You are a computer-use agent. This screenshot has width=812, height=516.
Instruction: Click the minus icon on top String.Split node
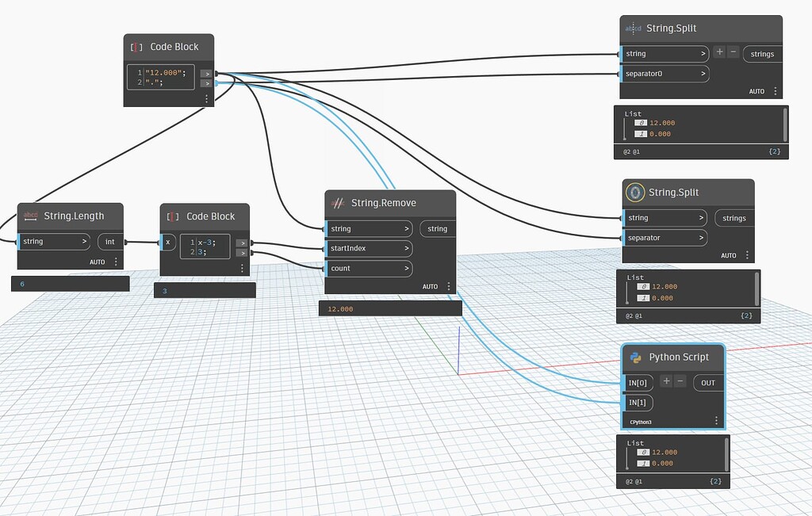[733, 53]
